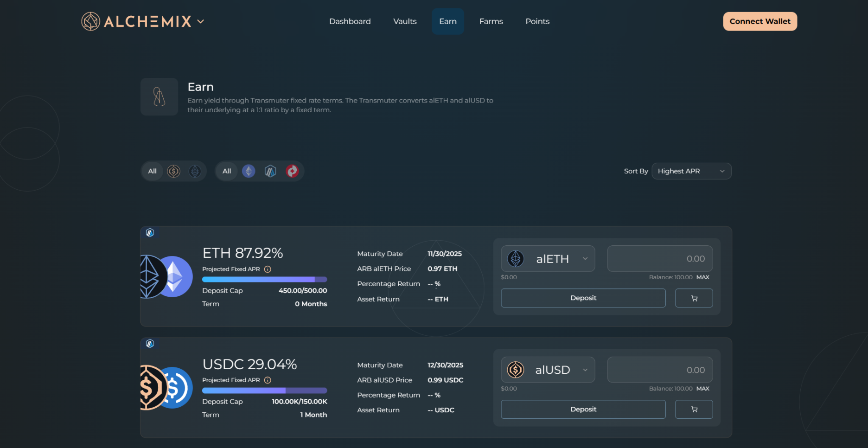Navigate to the Farms page

coord(491,21)
